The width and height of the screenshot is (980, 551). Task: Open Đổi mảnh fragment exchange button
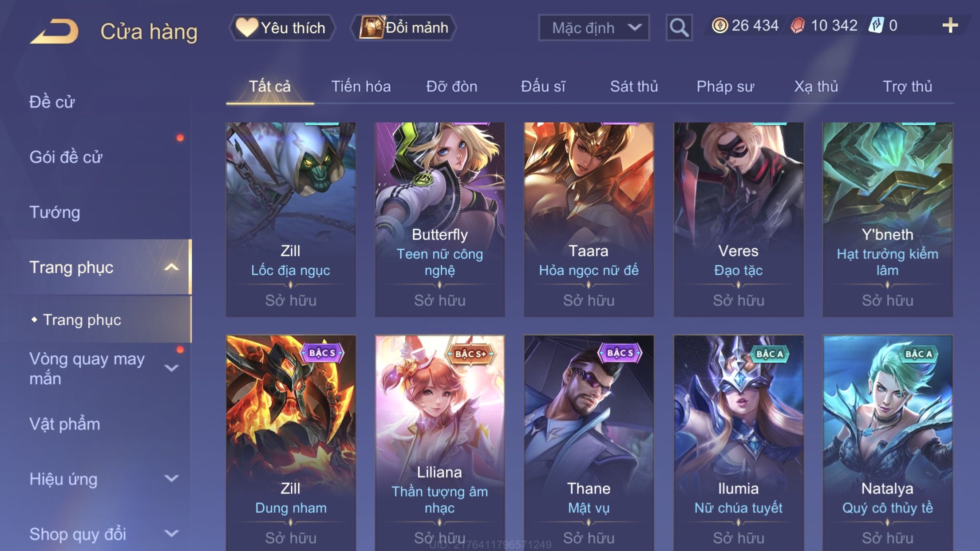(x=404, y=28)
